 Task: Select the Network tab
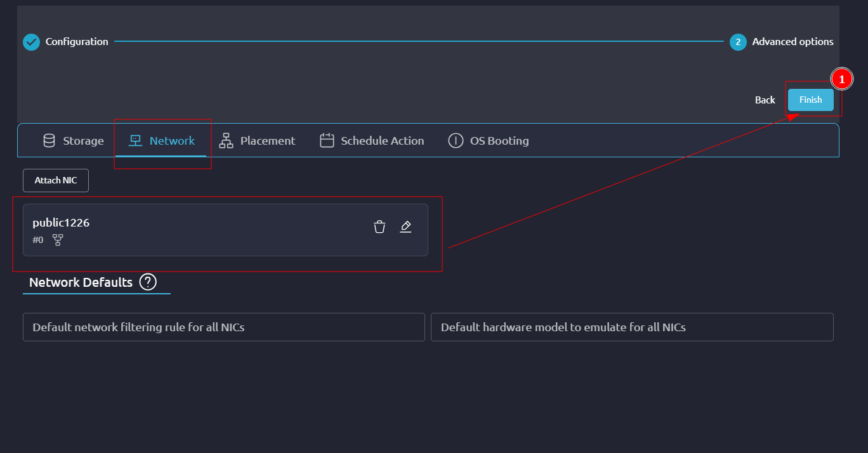pyautogui.click(x=162, y=141)
